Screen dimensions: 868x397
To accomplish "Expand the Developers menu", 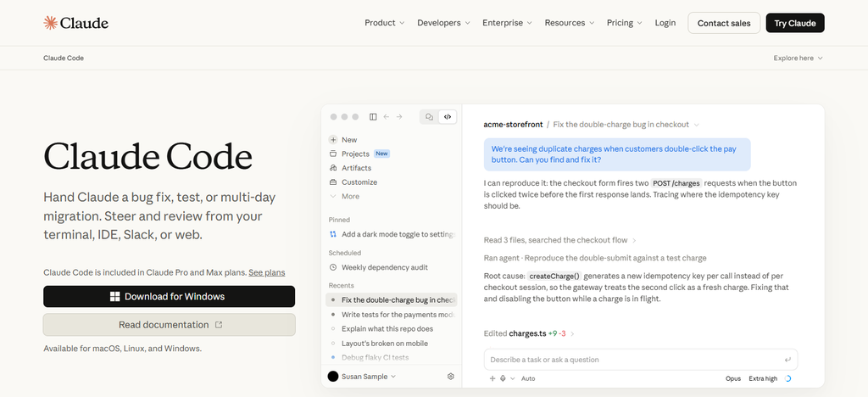I will (x=443, y=23).
